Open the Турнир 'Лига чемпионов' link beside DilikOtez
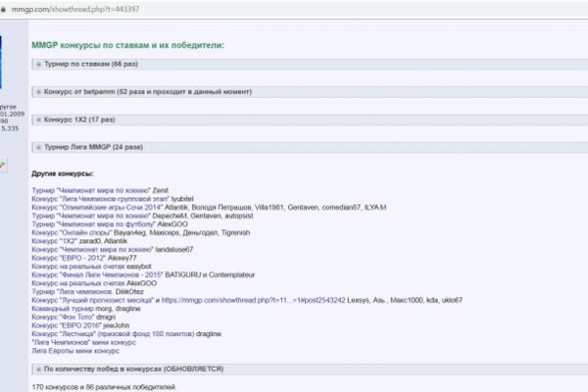This screenshot has height=392, width=588. pyautogui.click(x=73, y=292)
